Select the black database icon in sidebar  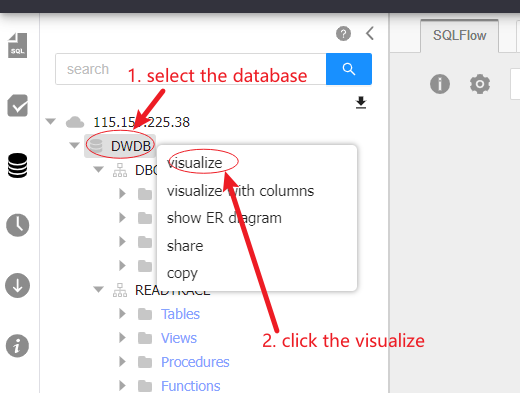coord(17,165)
